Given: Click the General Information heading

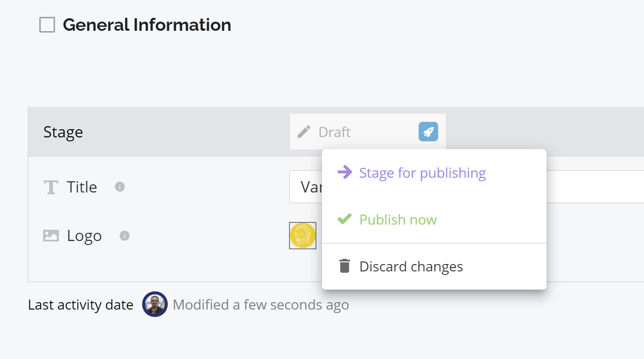Looking at the screenshot, I should click(147, 25).
